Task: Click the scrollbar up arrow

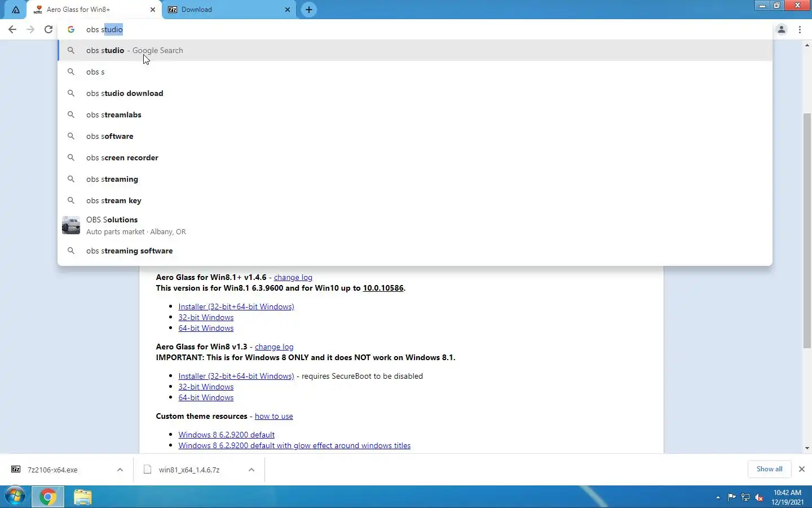Action: pos(807,45)
